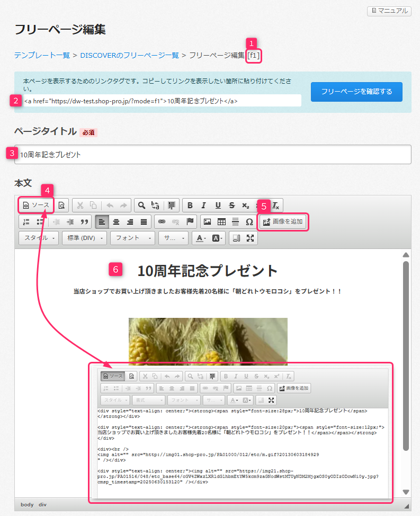Insert a table
Viewport: 420px width, 516px height.
221,221
